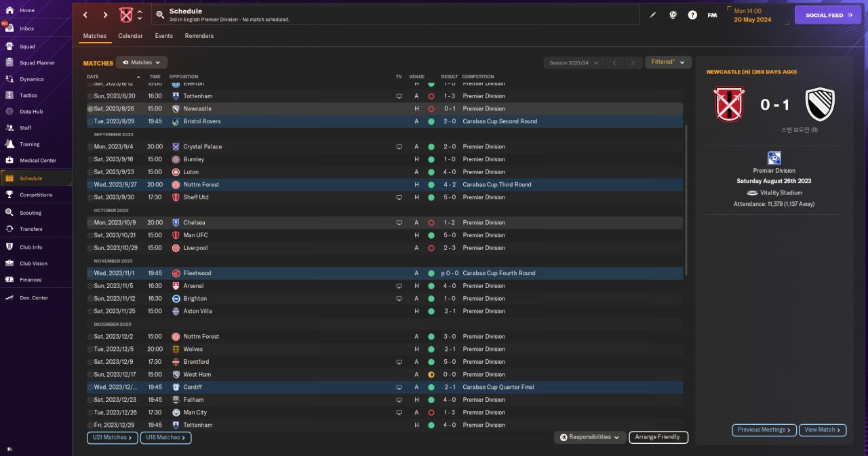Open the Season 2023/24 dropdown
The width and height of the screenshot is (868, 456).
click(x=574, y=62)
